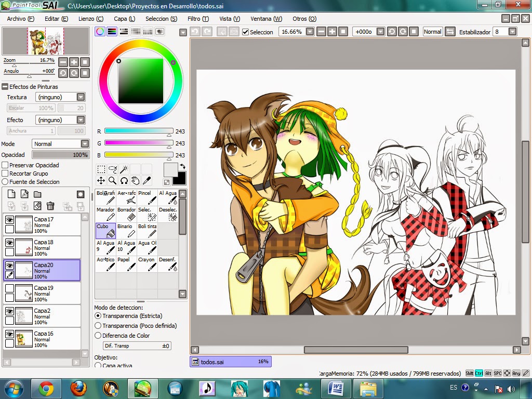Select the lasso selection tool

tap(113, 169)
